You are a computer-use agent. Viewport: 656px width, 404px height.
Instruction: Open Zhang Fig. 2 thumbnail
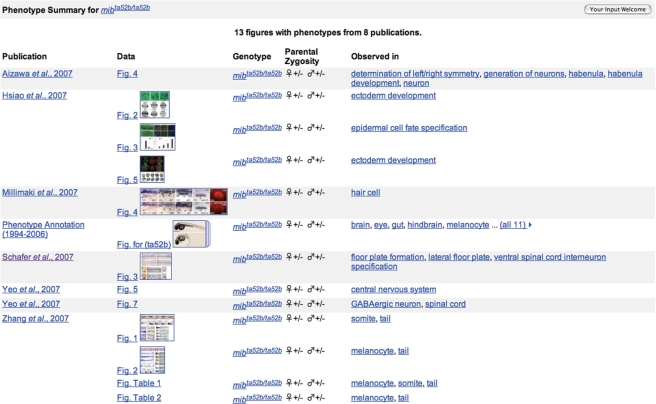[x=153, y=360]
